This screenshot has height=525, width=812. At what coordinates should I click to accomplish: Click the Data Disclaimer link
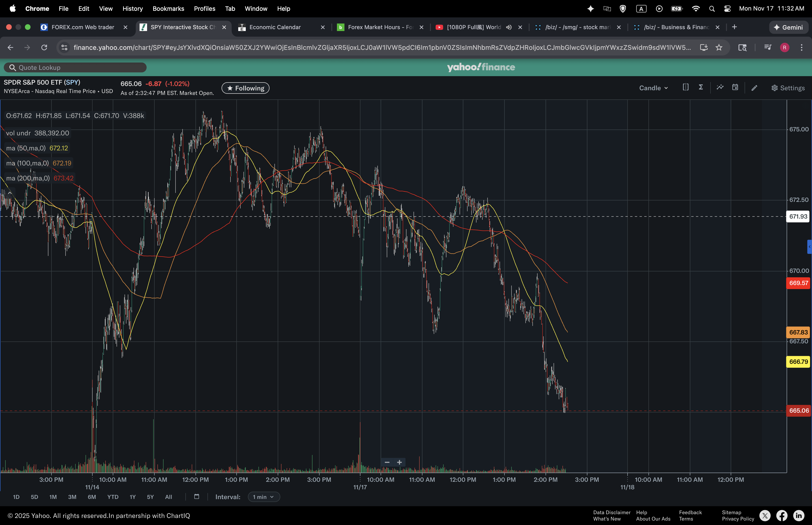point(612,512)
